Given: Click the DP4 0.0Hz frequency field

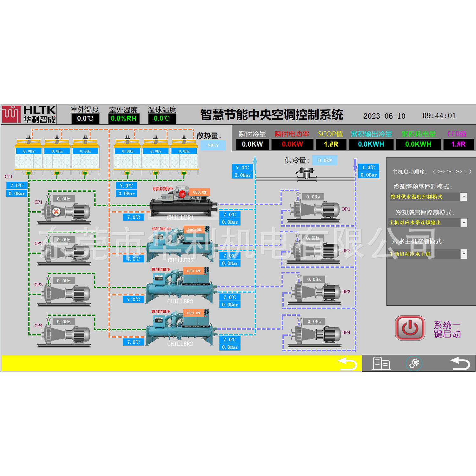Looking at the screenshot, I should tap(314, 321).
